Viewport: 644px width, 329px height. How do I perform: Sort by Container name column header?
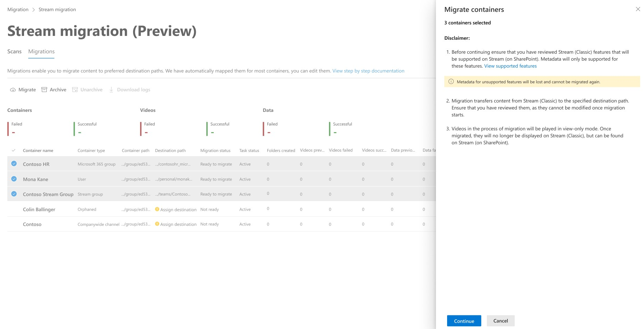coord(38,151)
